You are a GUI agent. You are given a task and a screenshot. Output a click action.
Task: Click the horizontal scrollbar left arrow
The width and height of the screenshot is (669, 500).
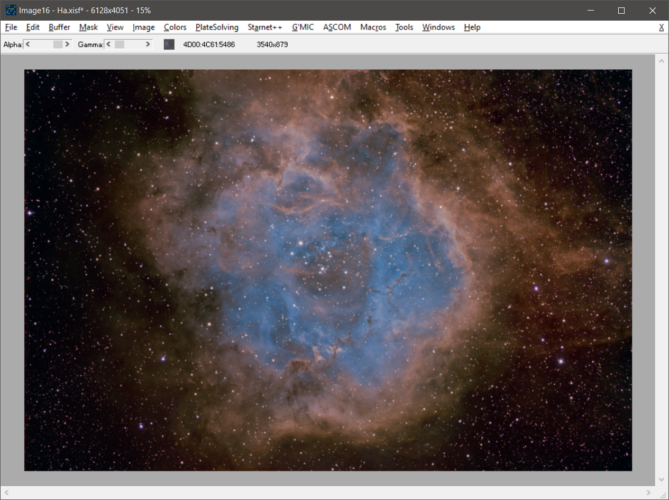(6, 493)
